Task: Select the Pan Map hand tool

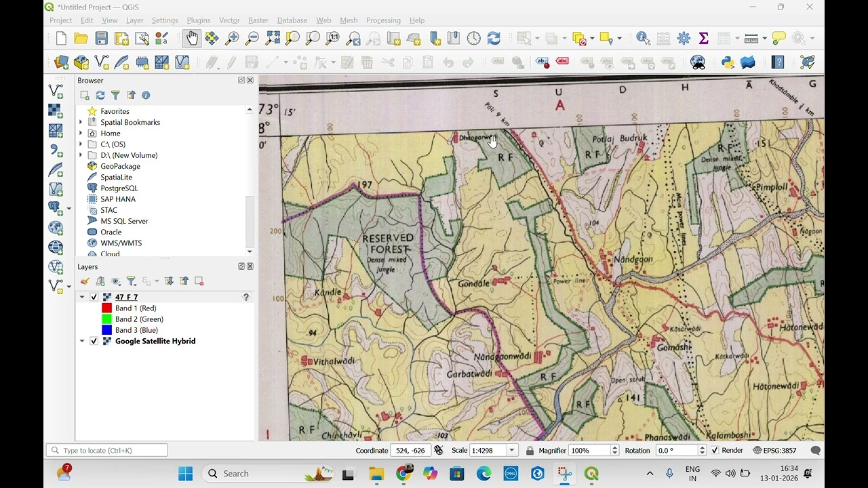Action: point(192,39)
